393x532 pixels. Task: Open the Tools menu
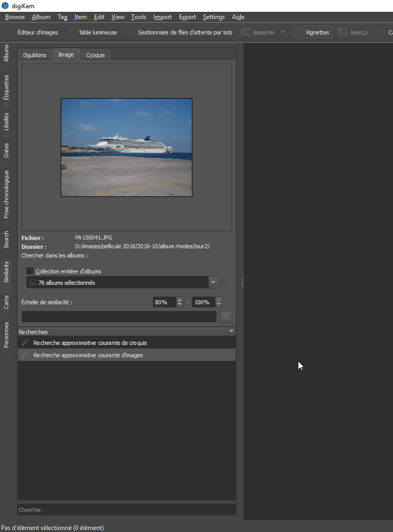tap(138, 17)
